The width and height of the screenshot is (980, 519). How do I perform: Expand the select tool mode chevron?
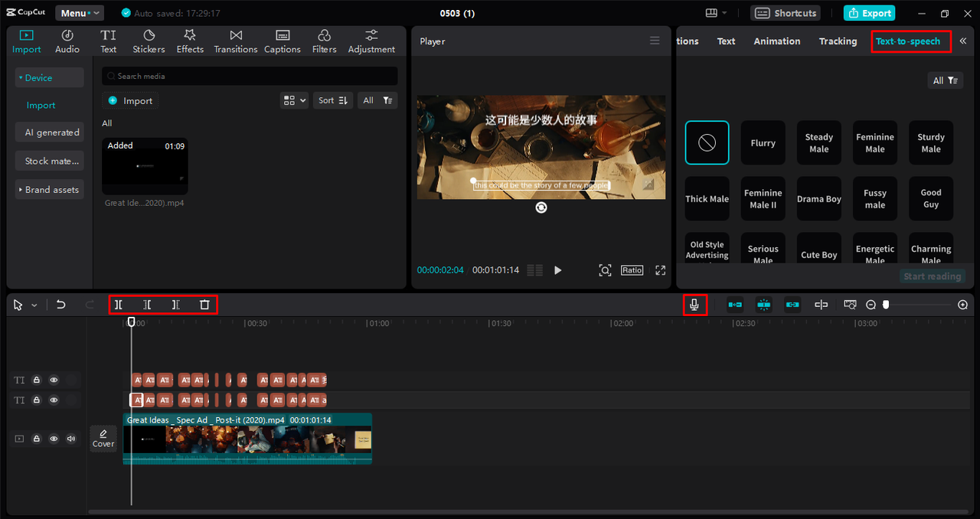pos(34,305)
